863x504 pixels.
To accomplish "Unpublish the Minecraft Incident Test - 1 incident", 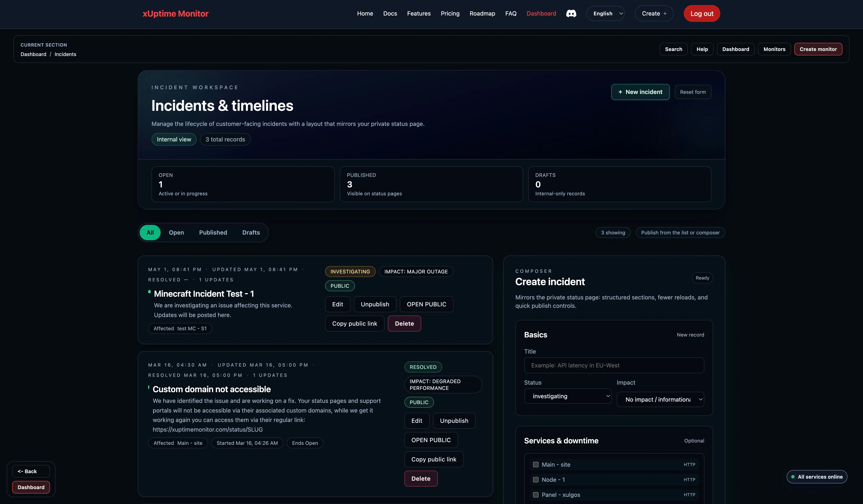I will tap(375, 304).
